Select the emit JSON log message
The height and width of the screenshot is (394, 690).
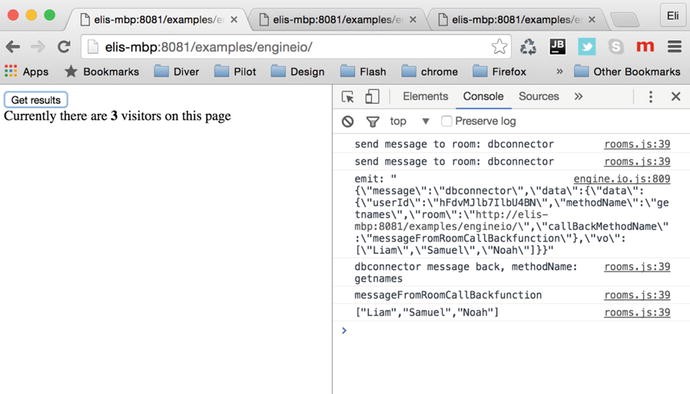click(x=511, y=215)
